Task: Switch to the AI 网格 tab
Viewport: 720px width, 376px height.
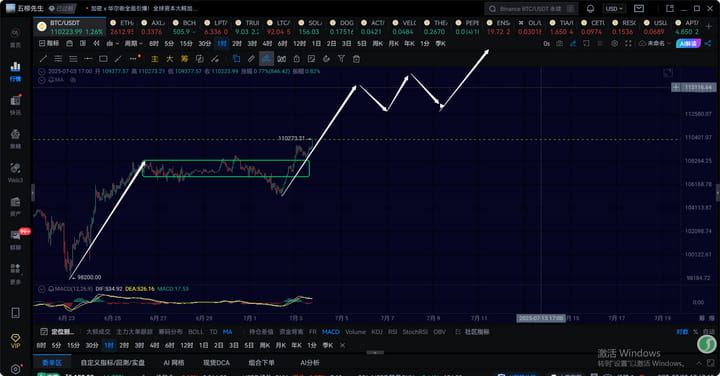Action: pyautogui.click(x=174, y=363)
